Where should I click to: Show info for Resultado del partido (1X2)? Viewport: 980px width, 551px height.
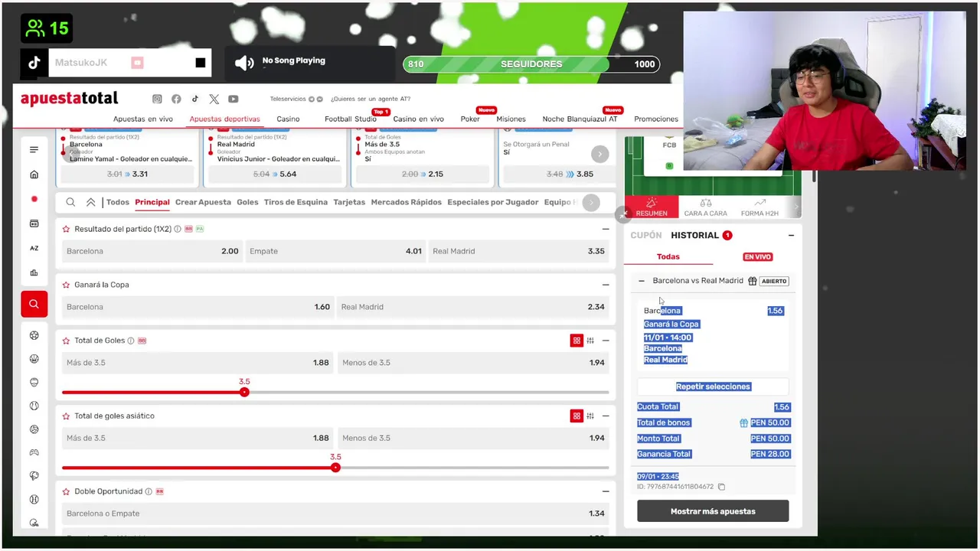(178, 229)
